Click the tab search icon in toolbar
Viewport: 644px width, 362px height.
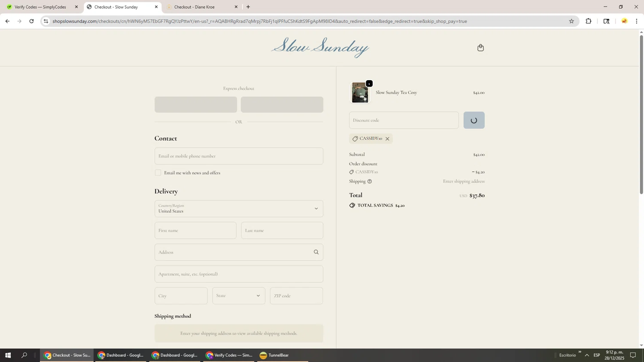[x=606, y=21]
